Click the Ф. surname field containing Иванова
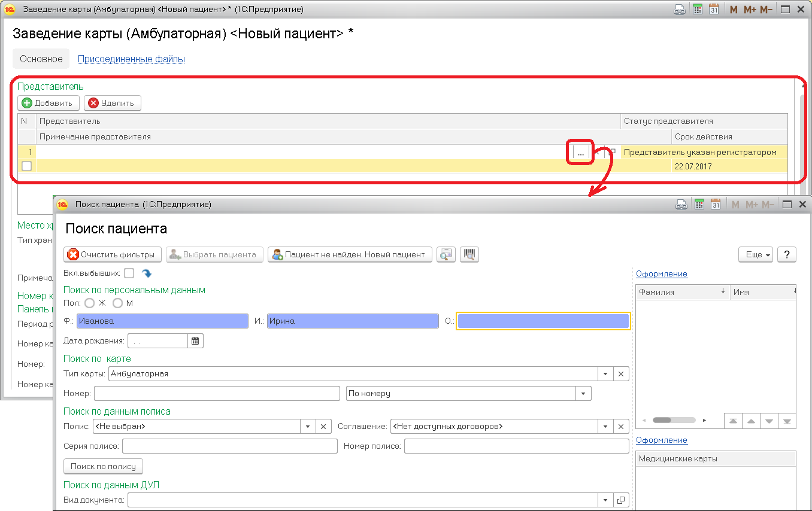Screen dimensions: 812x511 [x=162, y=321]
